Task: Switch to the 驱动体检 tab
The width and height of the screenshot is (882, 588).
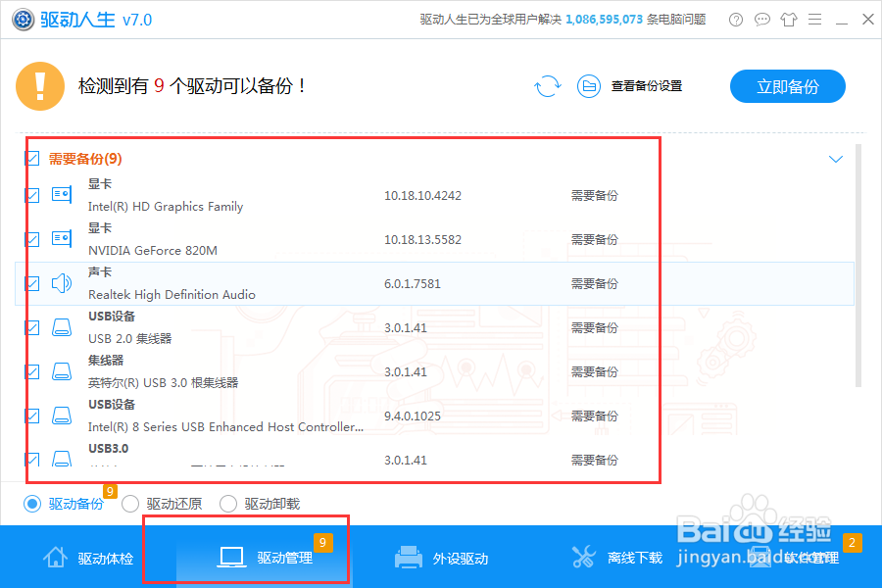Action: [88, 558]
